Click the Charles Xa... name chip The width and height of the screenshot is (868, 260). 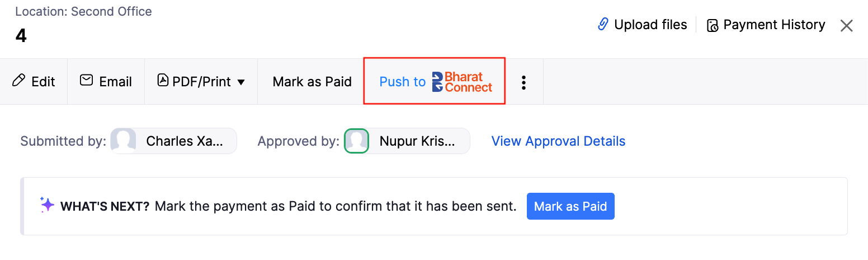(x=185, y=141)
